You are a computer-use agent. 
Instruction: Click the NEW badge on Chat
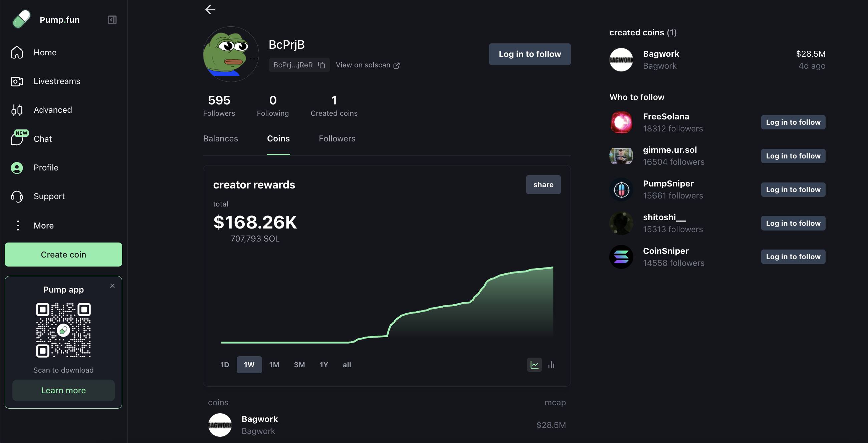pos(22,133)
